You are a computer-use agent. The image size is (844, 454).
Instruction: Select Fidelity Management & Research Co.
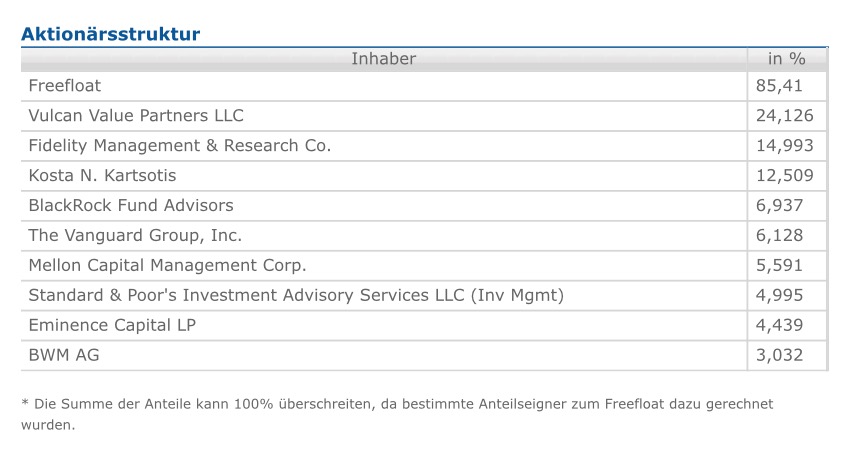coord(180,146)
